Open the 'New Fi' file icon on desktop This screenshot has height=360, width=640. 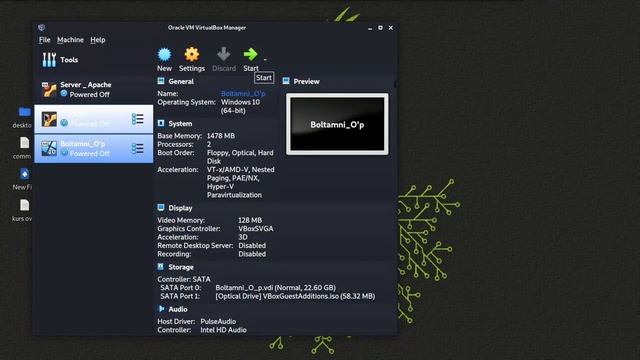(x=24, y=173)
